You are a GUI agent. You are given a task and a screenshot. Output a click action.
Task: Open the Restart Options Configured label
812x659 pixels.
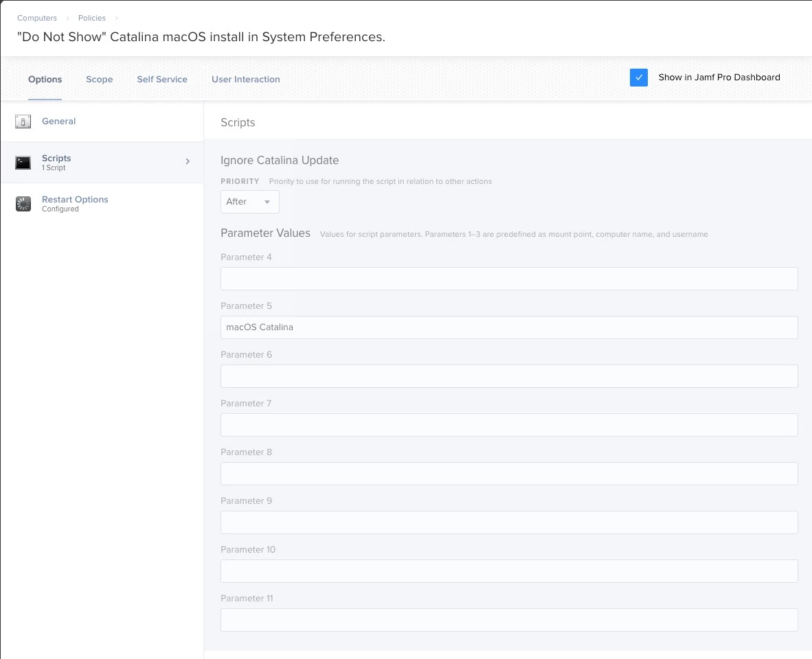pos(75,204)
